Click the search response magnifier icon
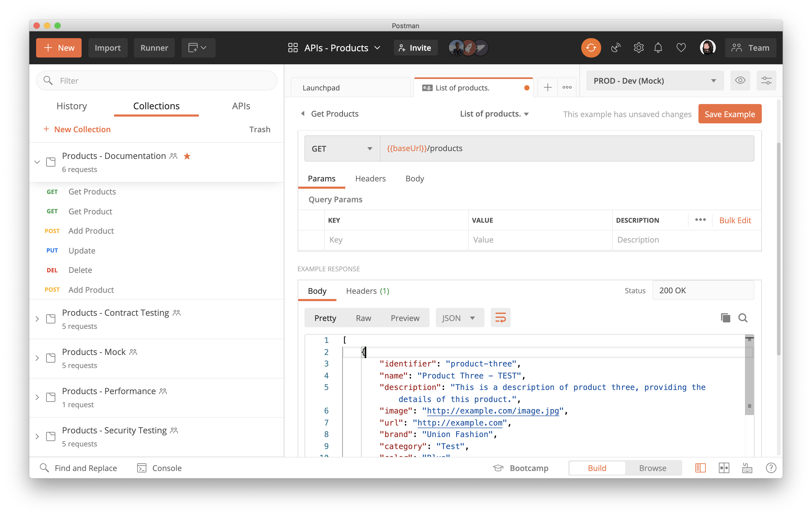The width and height of the screenshot is (812, 517). point(743,318)
